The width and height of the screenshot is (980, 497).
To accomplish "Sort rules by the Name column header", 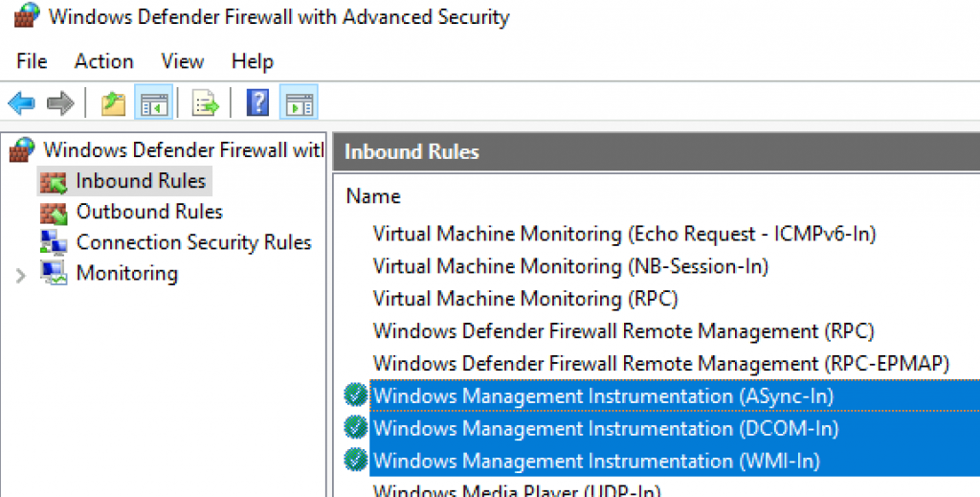I will [x=373, y=196].
